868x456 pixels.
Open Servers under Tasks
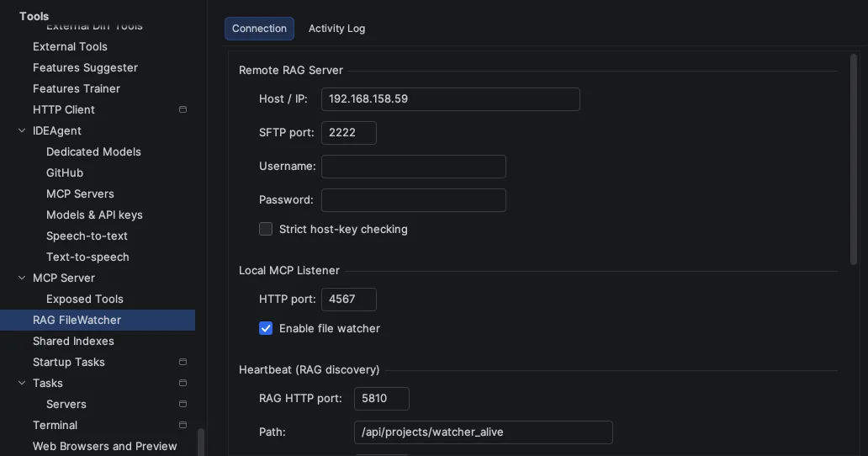coord(66,404)
